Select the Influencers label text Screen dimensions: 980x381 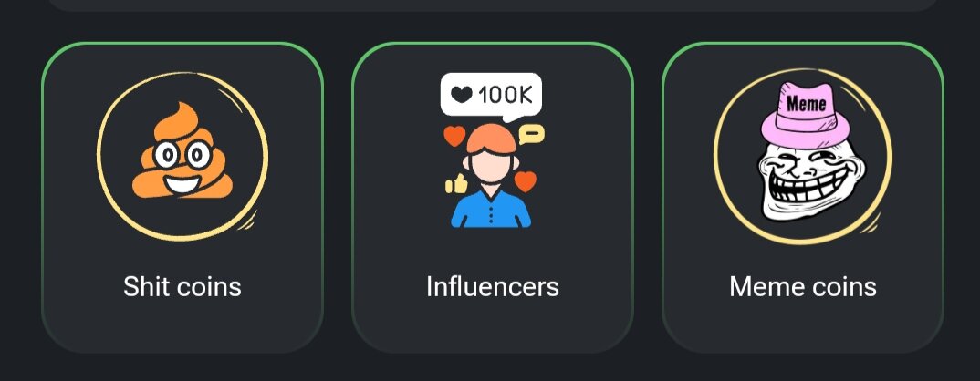pos(493,287)
